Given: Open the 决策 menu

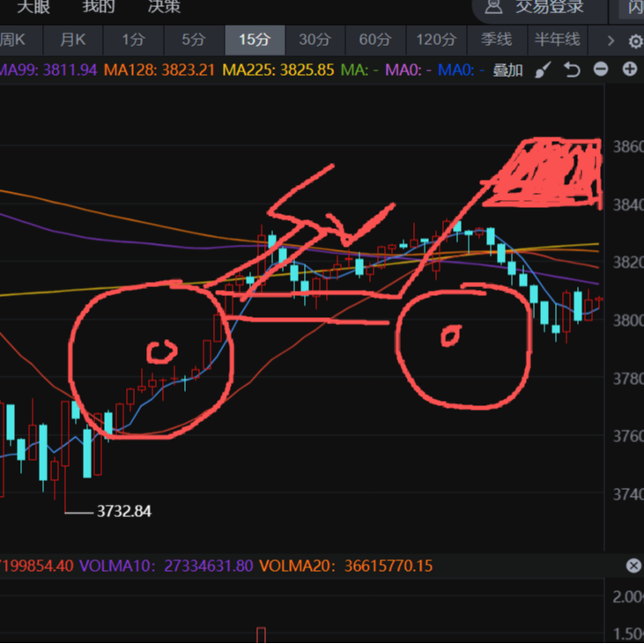Looking at the screenshot, I should click(x=164, y=7).
